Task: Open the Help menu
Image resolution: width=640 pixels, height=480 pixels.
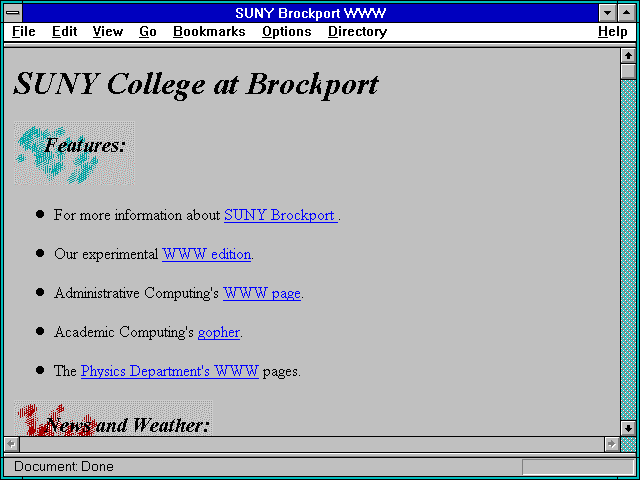Action: coord(613,32)
